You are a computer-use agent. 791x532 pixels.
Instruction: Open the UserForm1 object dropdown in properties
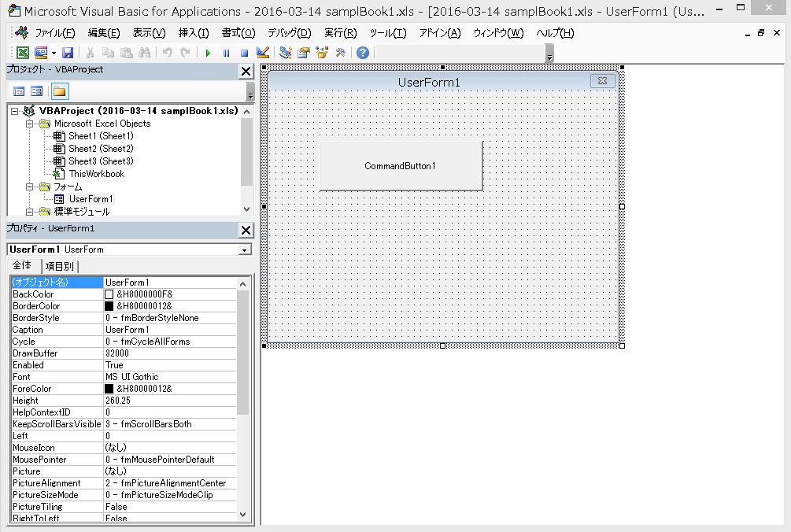(x=245, y=250)
